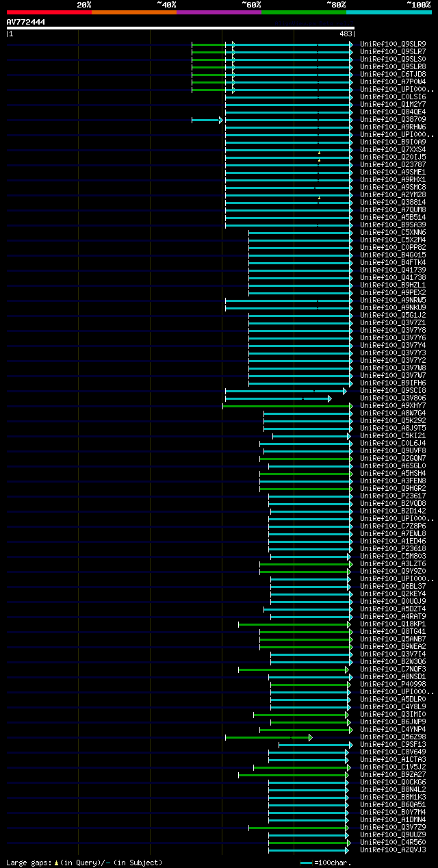Open hit UniRef100_C6TJD8
Image resolution: width=438 pixels, height=868 pixels.
click(393, 75)
